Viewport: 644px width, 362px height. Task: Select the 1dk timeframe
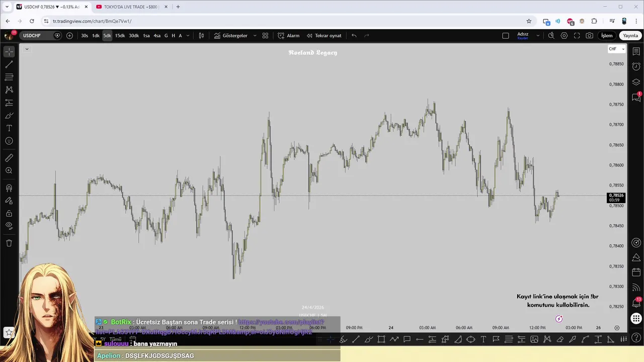pos(96,36)
